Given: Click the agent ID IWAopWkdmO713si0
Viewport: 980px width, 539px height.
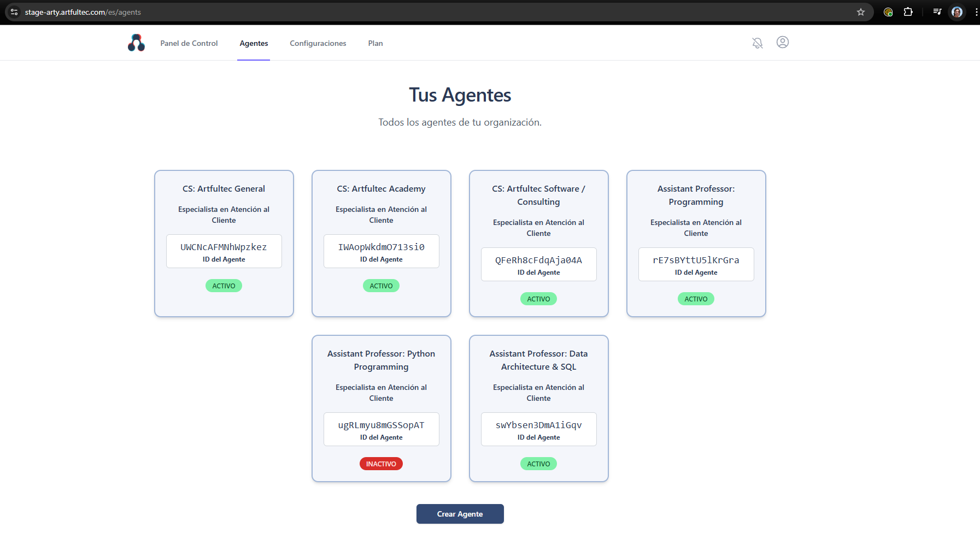Looking at the screenshot, I should coord(382,247).
